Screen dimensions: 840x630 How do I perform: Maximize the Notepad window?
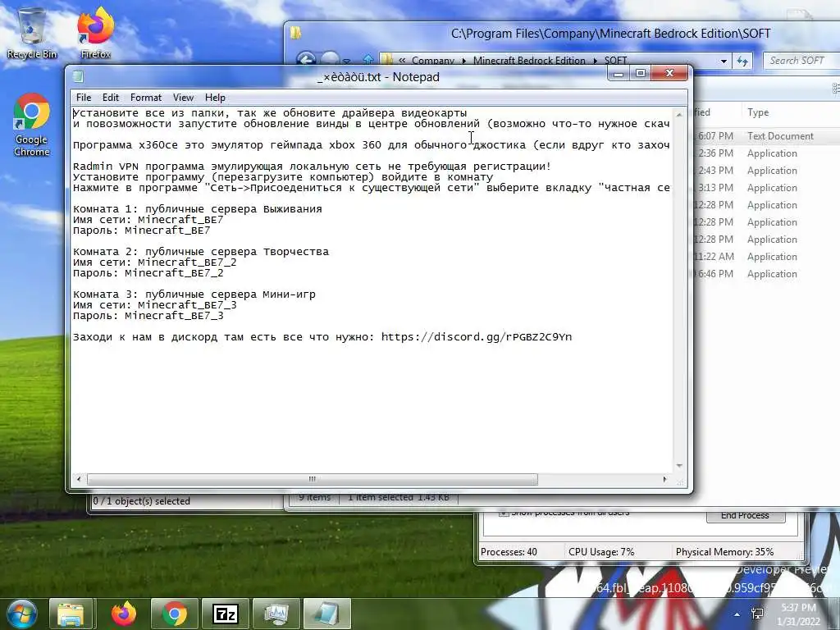pyautogui.click(x=640, y=73)
